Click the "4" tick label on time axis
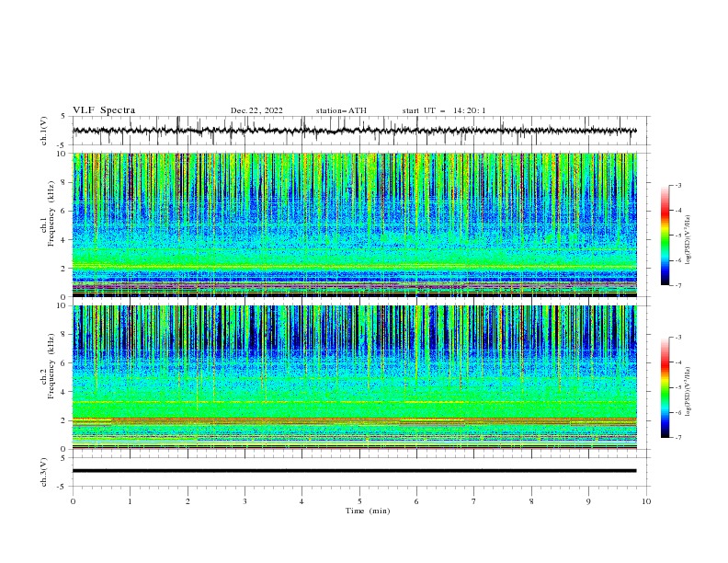The image size is (728, 563). (301, 501)
